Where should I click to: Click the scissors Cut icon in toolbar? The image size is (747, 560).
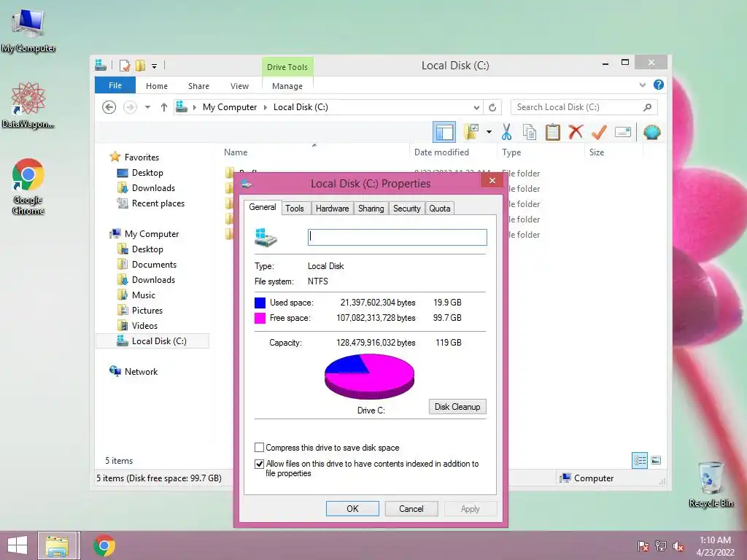[506, 133]
